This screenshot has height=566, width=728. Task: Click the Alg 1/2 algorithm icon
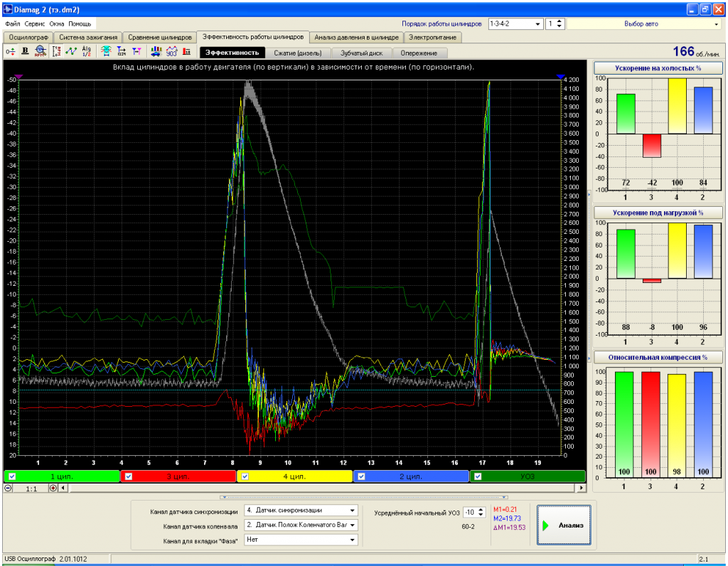click(x=86, y=51)
